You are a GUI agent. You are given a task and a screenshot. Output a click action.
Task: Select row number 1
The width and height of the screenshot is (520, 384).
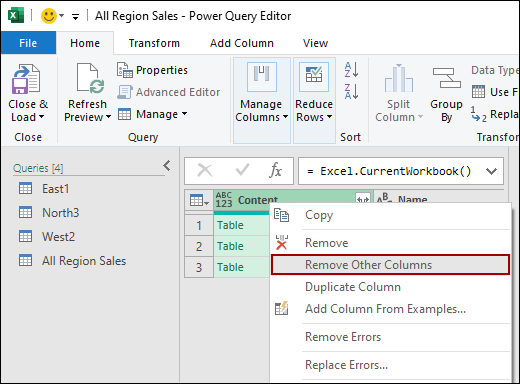click(199, 225)
